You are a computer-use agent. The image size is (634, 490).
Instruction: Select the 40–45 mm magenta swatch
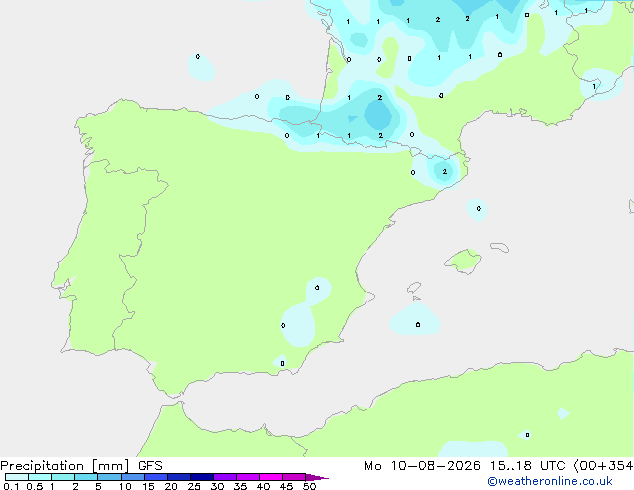pos(271,477)
